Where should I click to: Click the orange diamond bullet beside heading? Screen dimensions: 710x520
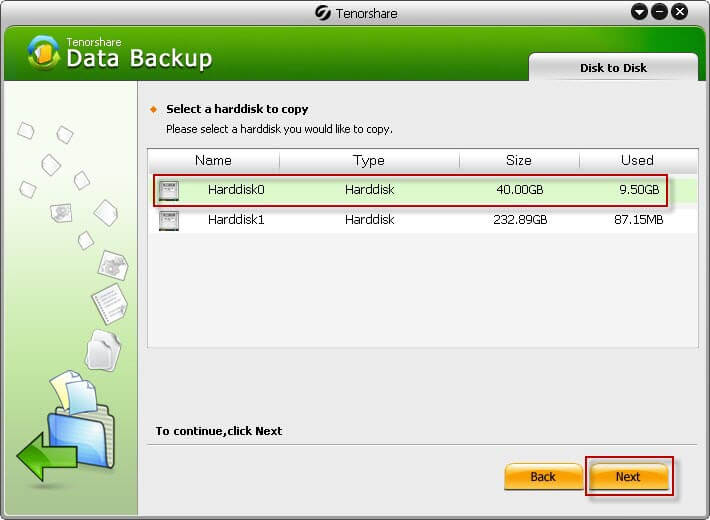click(x=153, y=109)
